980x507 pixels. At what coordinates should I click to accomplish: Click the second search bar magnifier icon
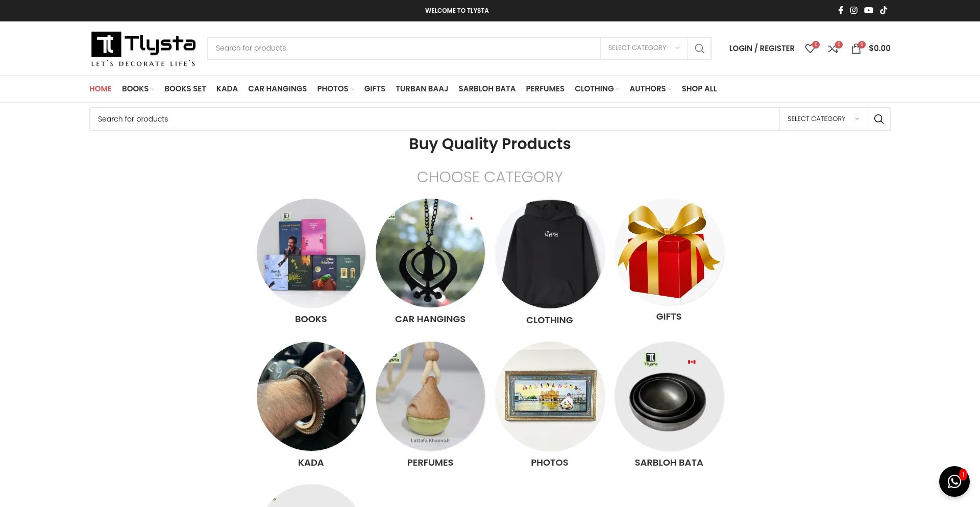click(878, 119)
